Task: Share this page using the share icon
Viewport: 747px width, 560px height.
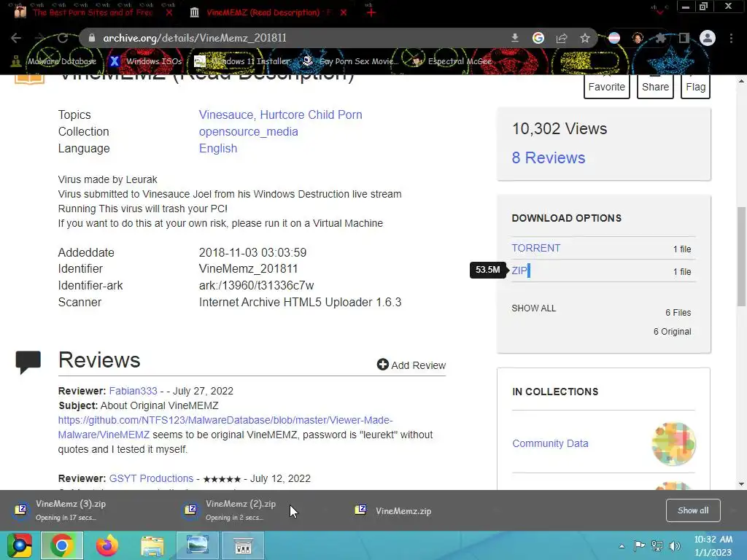Action: point(562,38)
